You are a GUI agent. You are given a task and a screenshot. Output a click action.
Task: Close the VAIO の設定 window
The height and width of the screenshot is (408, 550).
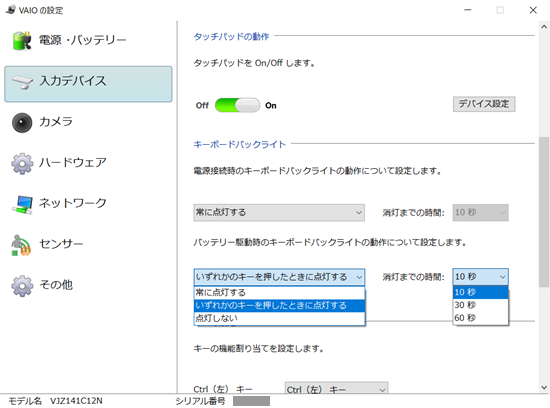pyautogui.click(x=533, y=10)
